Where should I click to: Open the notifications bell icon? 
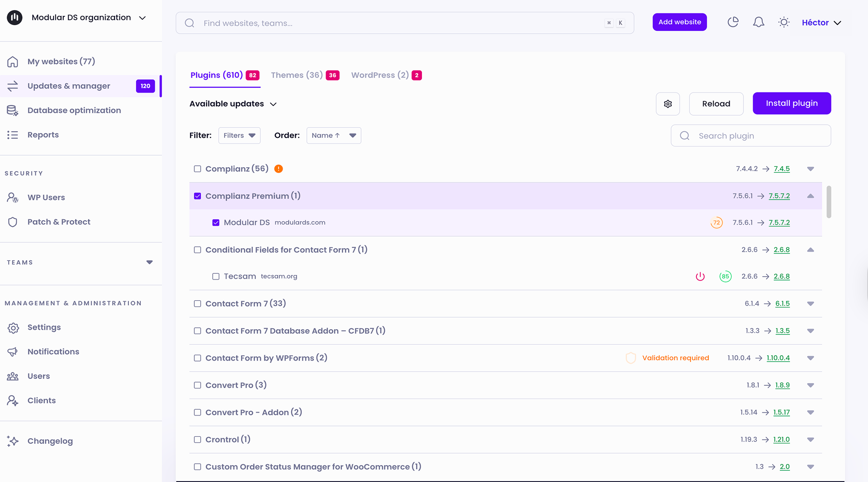(759, 22)
